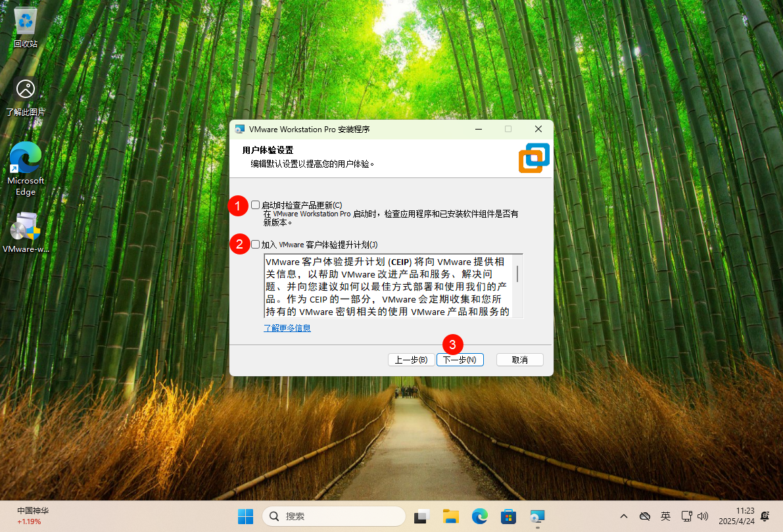Check the startup product update checkbox

(x=255, y=205)
